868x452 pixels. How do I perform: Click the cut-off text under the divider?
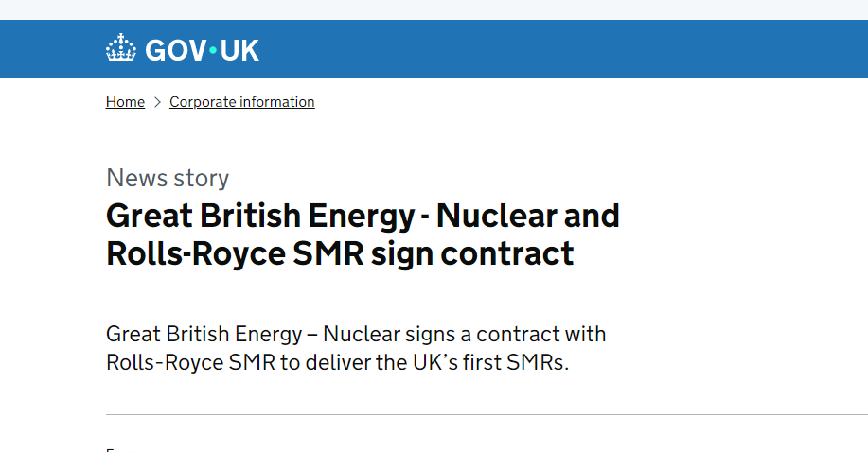(110, 449)
